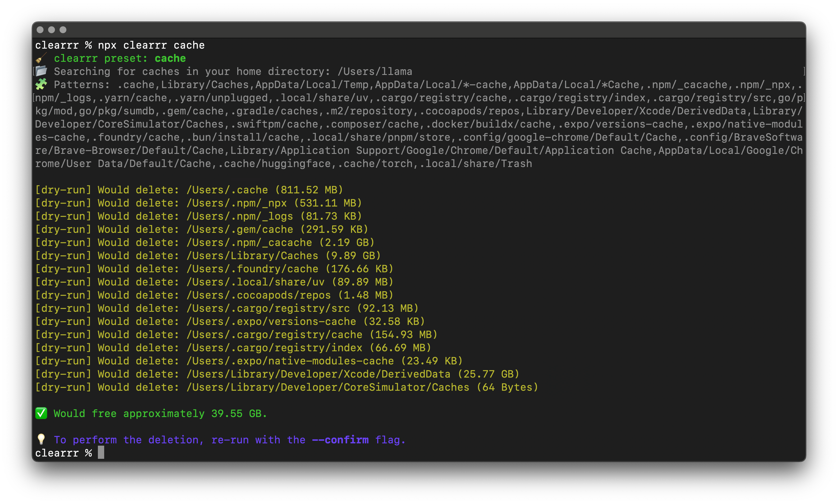Click the /Users/.cache 811.52 MB line
The height and width of the screenshot is (504, 838).
264,190
